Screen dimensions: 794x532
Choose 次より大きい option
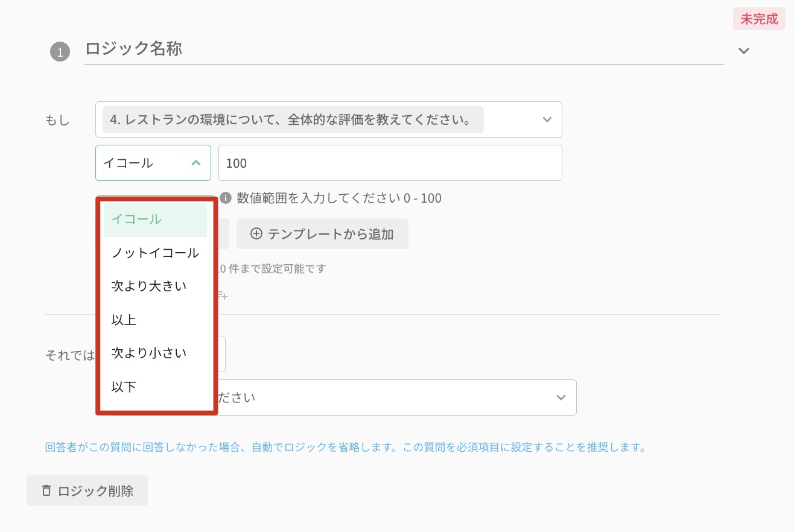click(155, 287)
